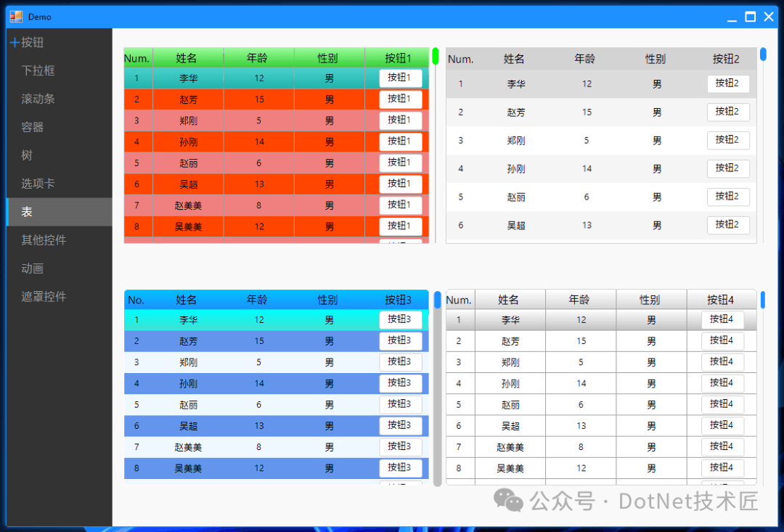Image resolution: width=784 pixels, height=532 pixels.
Task: Open the 下拉框 sidebar page
Action: pyautogui.click(x=38, y=71)
